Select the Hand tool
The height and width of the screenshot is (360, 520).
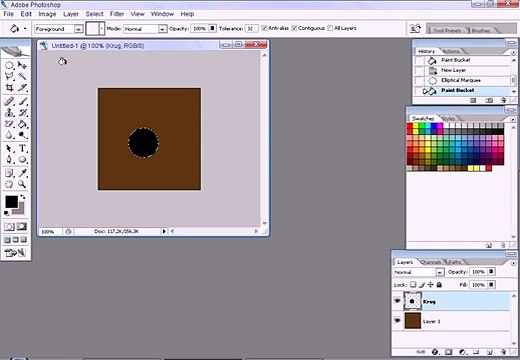coord(9,184)
